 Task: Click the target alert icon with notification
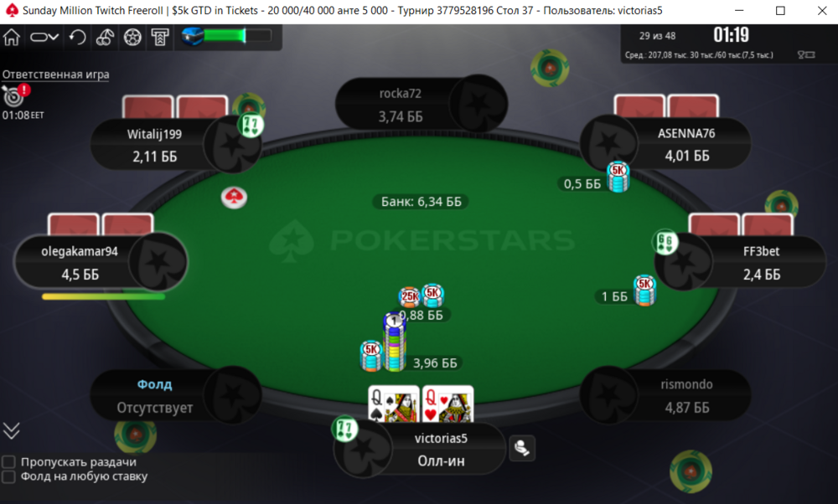click(15, 95)
